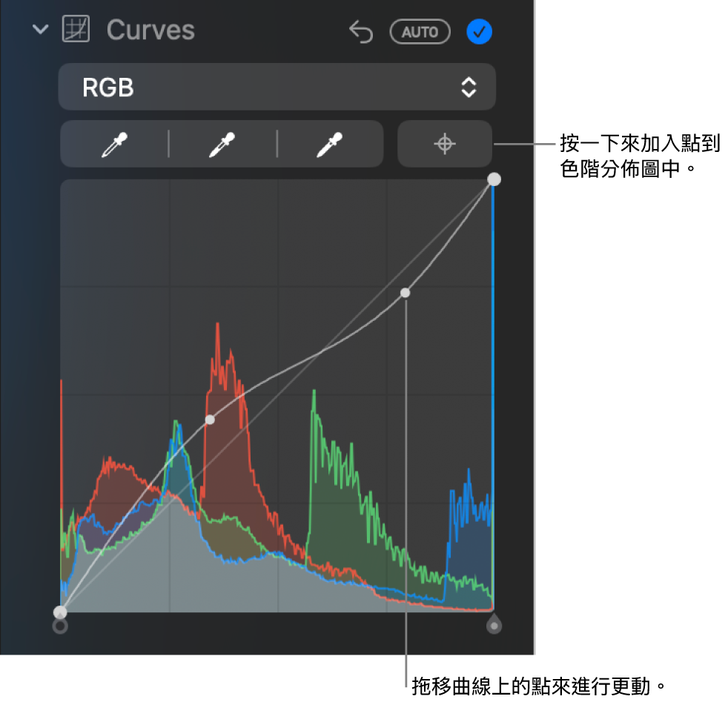Click the Curves grid icon

coord(76,29)
